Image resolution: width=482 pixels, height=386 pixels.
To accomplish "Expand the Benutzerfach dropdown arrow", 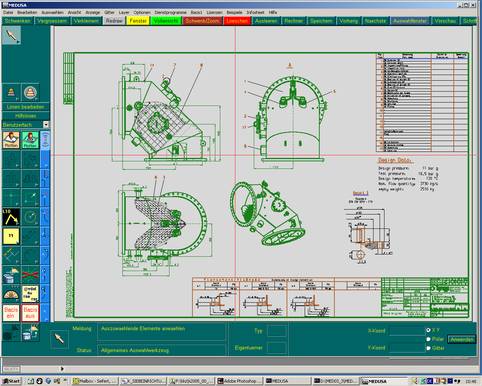I will pos(46,125).
